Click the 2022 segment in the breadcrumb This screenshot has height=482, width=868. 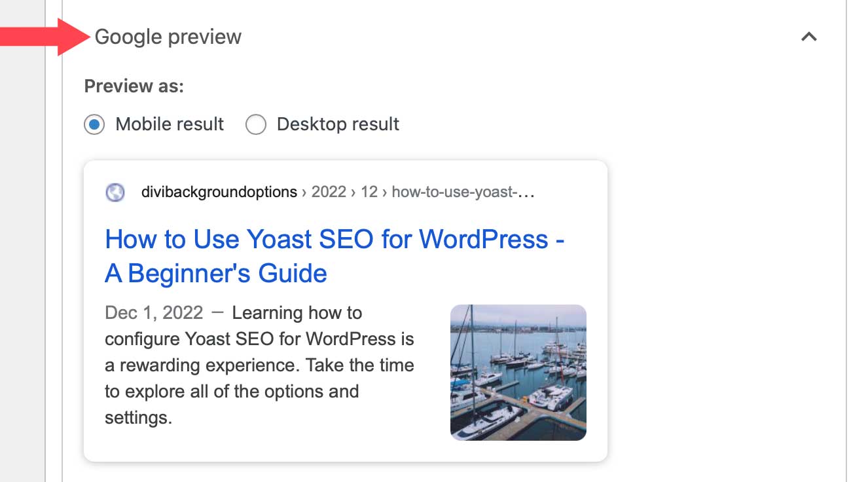pyautogui.click(x=331, y=191)
